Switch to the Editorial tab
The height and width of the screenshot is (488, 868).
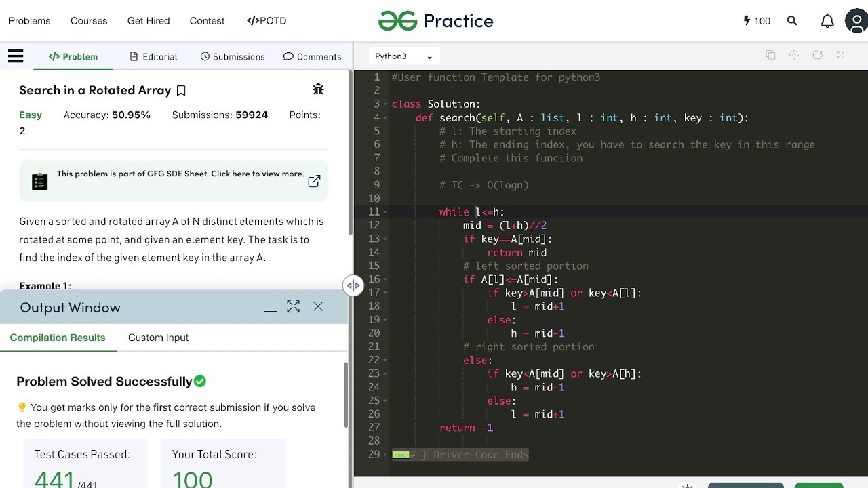pos(153,56)
